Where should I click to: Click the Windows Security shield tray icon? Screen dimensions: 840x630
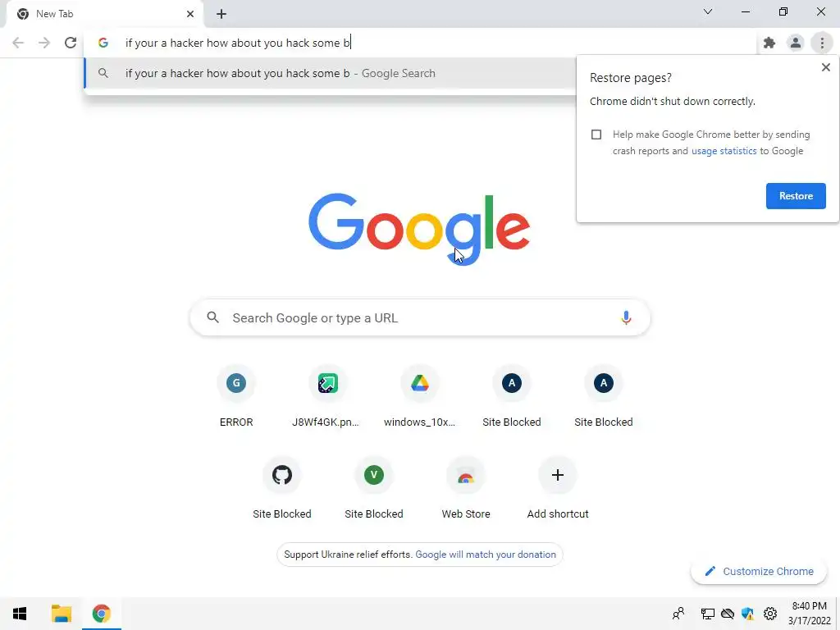pyautogui.click(x=748, y=614)
